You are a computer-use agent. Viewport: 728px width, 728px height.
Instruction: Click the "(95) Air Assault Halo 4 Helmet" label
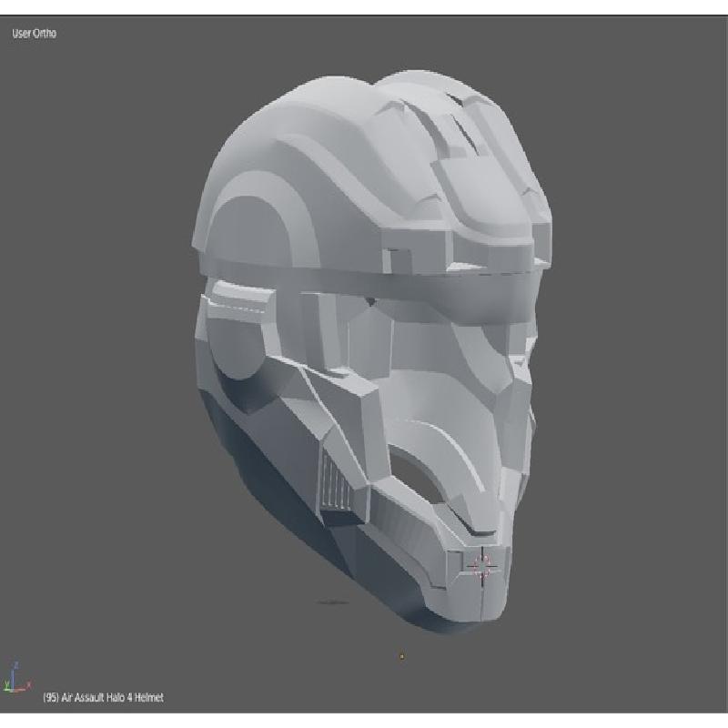[103, 697]
